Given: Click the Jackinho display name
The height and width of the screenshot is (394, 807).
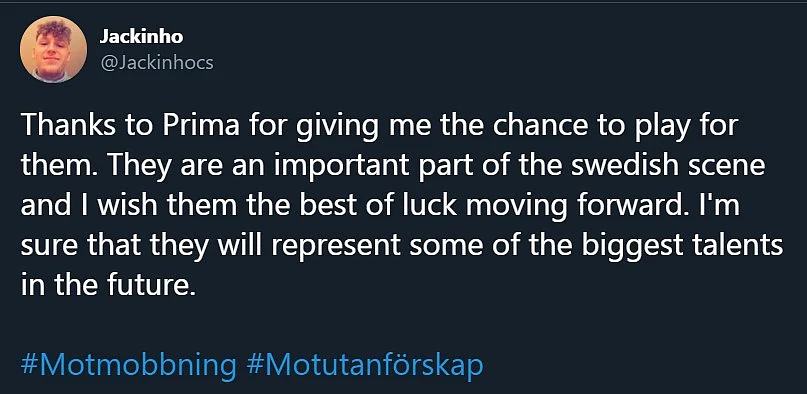Looking at the screenshot, I should pos(141,37).
